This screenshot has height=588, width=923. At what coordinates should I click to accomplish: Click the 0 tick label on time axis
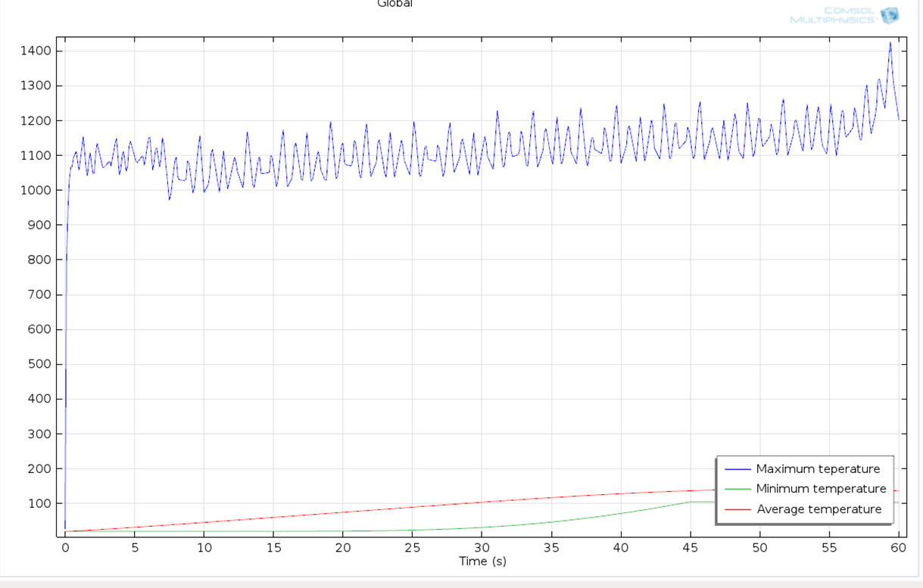[x=65, y=547]
